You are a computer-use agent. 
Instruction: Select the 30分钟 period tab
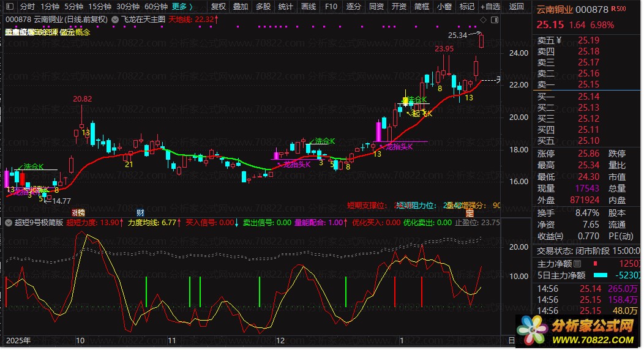[128, 7]
